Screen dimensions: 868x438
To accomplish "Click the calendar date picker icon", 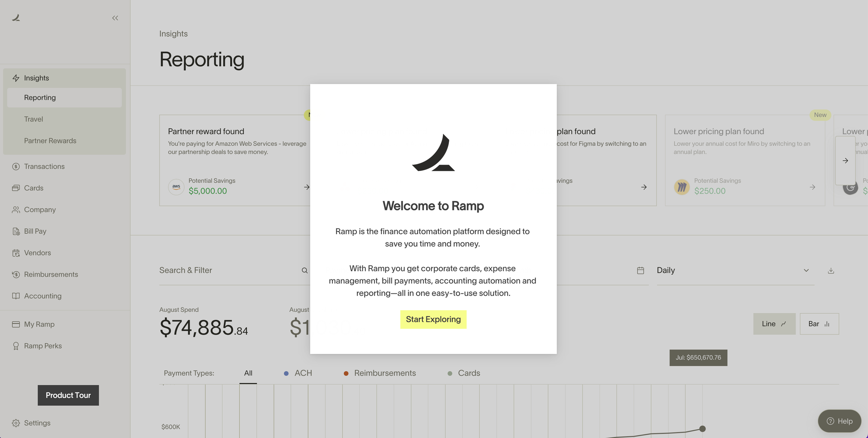I will coord(640,271).
